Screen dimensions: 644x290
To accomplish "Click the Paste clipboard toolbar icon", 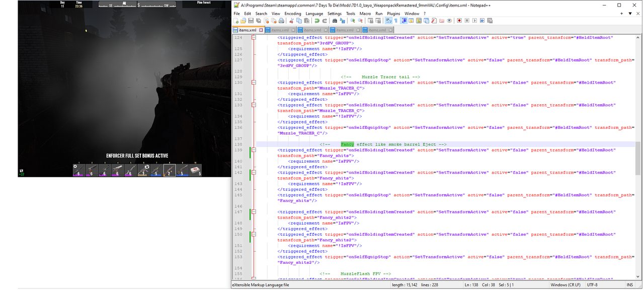I will pos(306,21).
